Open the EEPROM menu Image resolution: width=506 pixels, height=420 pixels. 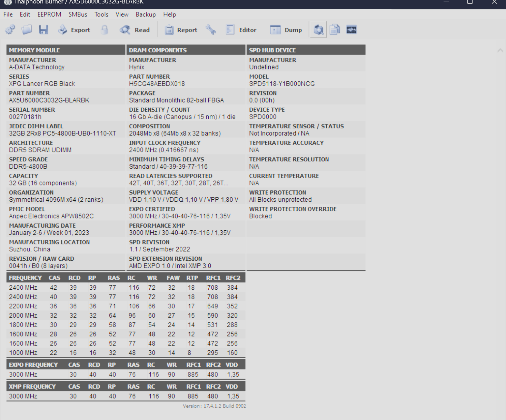(x=49, y=14)
